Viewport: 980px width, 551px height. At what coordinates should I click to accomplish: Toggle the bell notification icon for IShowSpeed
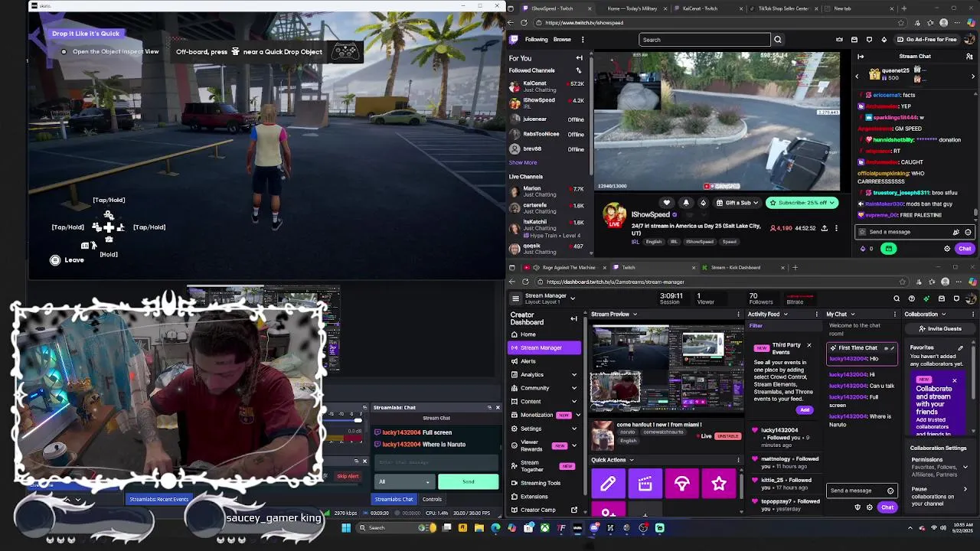tap(685, 203)
